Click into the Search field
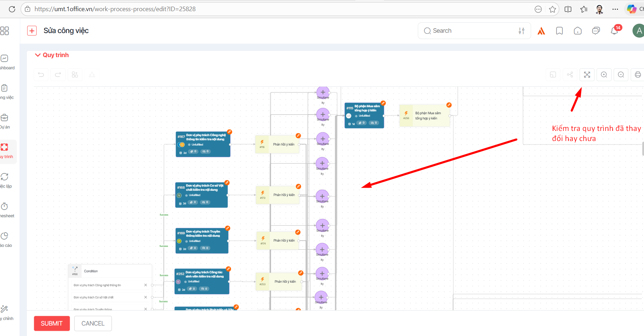 point(470,31)
